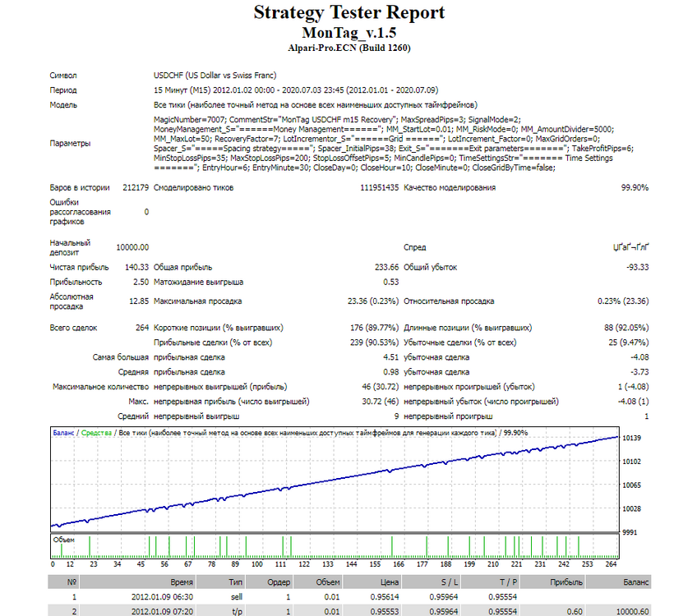
Task: Click the Параметры label
Action: pyautogui.click(x=70, y=144)
